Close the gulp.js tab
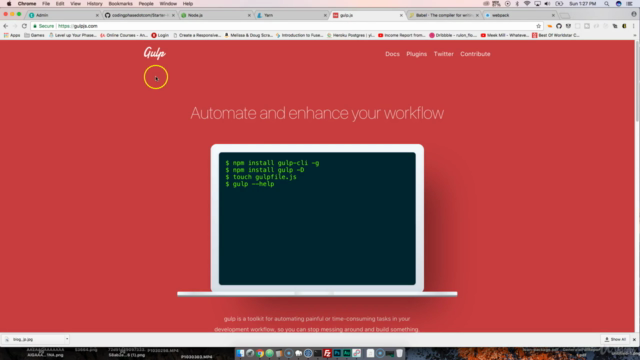The width and height of the screenshot is (640, 360). 401,15
